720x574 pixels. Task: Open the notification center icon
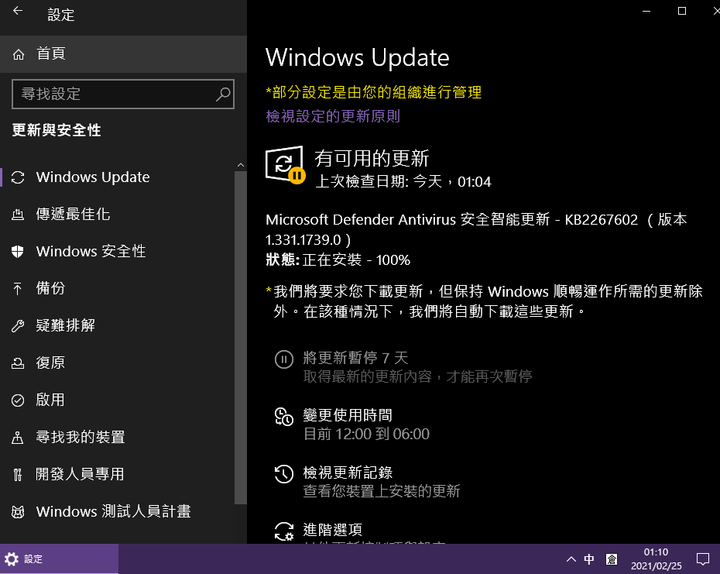[702, 559]
